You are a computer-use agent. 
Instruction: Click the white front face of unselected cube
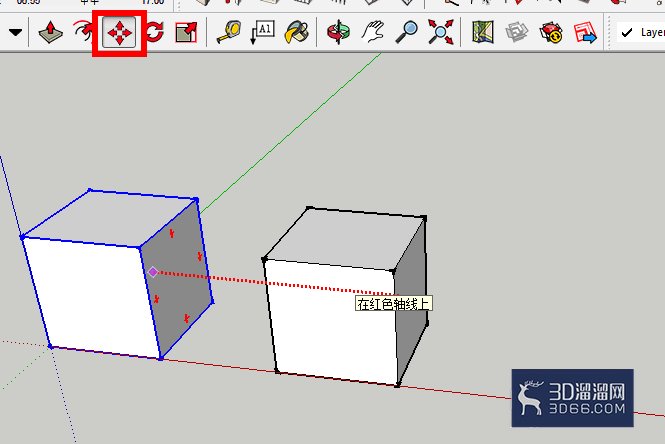tap(333, 322)
